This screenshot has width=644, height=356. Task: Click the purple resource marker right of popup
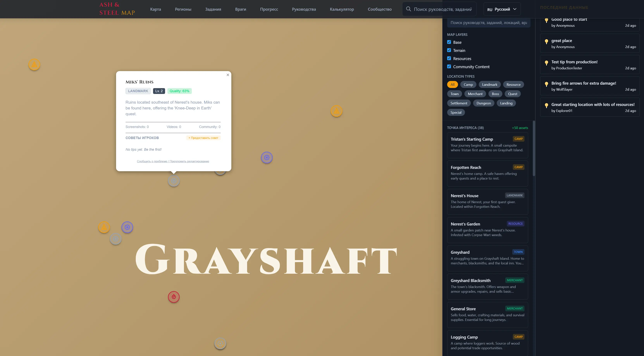267,157
